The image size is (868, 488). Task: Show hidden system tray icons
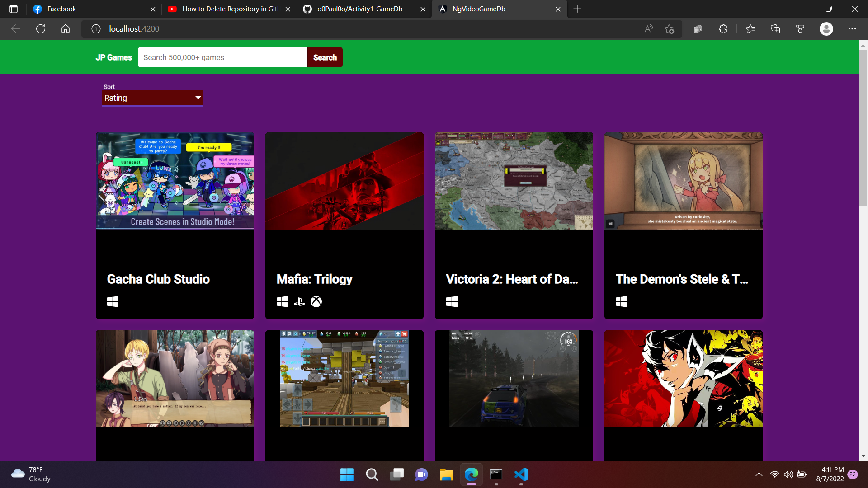759,474
